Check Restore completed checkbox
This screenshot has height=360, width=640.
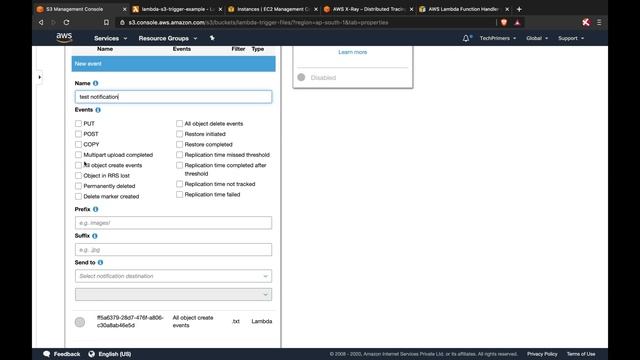pos(179,144)
